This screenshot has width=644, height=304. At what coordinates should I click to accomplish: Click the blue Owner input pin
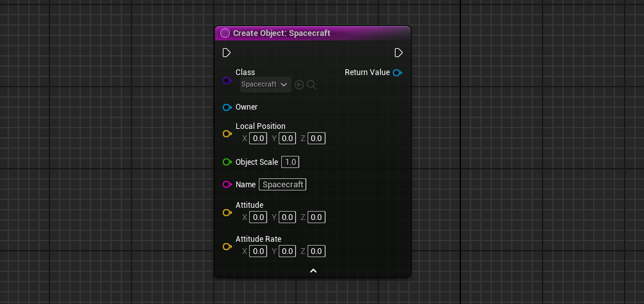pyautogui.click(x=227, y=107)
